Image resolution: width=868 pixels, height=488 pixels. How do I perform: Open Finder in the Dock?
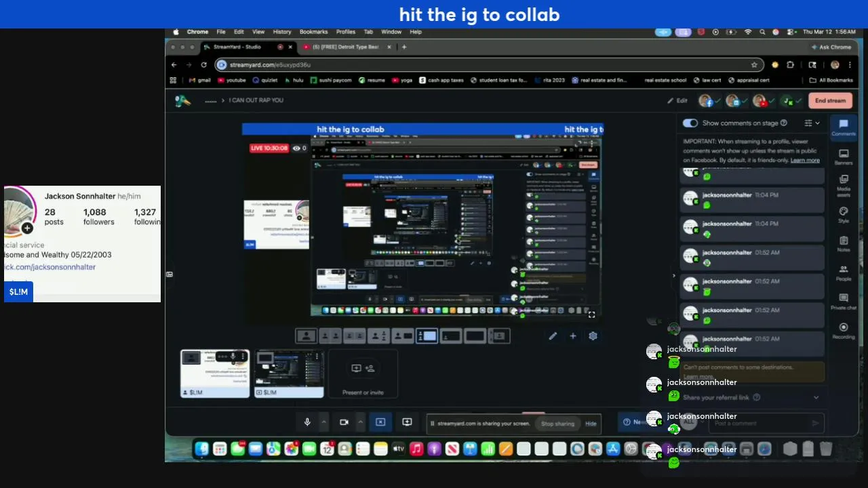201,449
